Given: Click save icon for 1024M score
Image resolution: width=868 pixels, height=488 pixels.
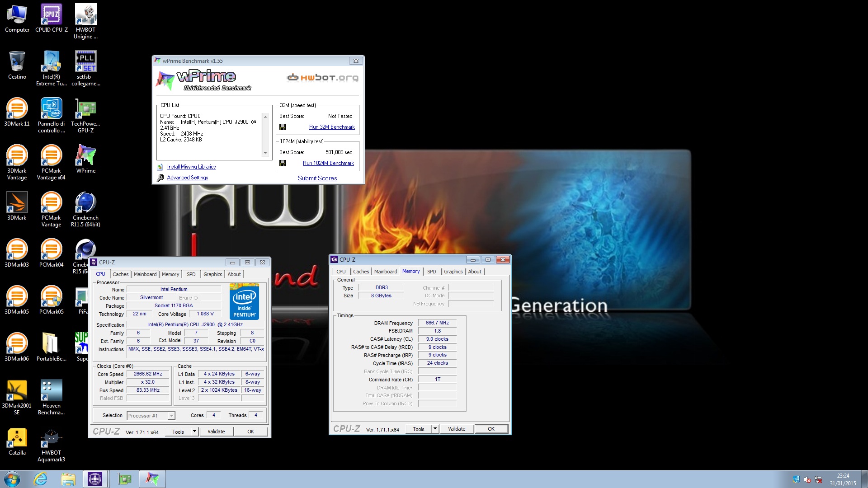Looking at the screenshot, I should pos(283,163).
